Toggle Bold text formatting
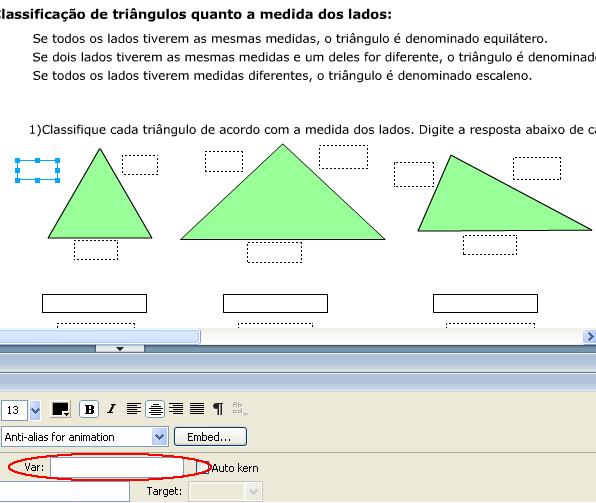Viewport: 596px width, 503px height. point(89,409)
